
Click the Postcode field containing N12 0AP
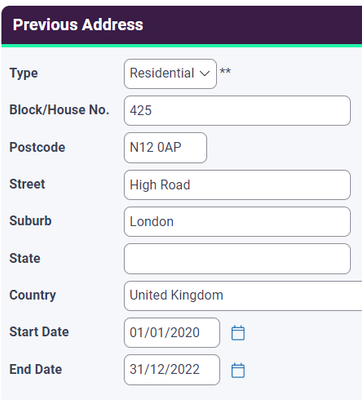point(165,148)
